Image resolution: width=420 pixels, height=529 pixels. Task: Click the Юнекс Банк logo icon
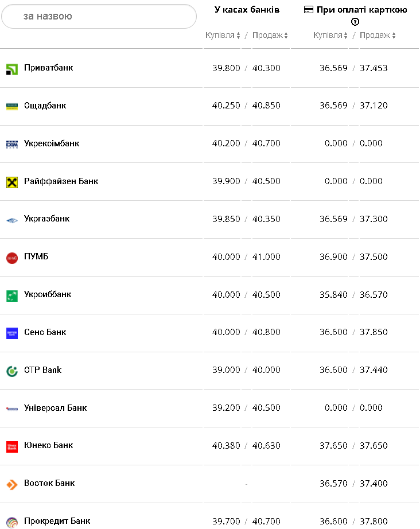pyautogui.click(x=12, y=446)
